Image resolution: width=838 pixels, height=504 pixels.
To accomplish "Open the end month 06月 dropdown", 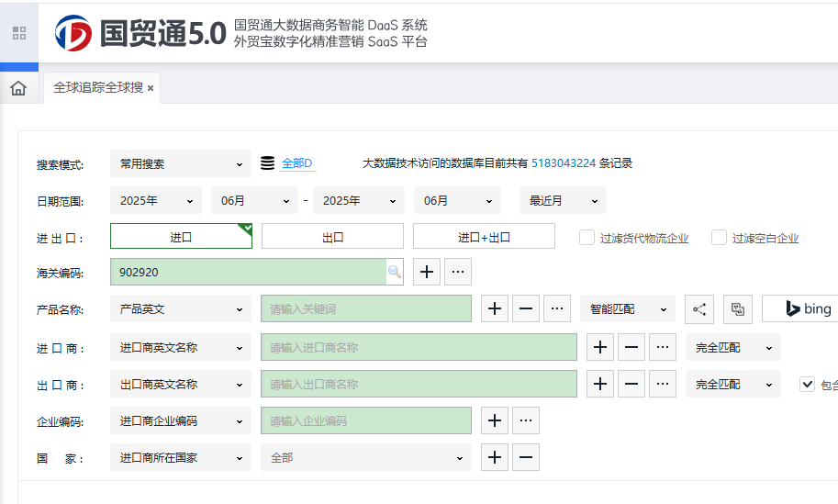I will point(457,200).
